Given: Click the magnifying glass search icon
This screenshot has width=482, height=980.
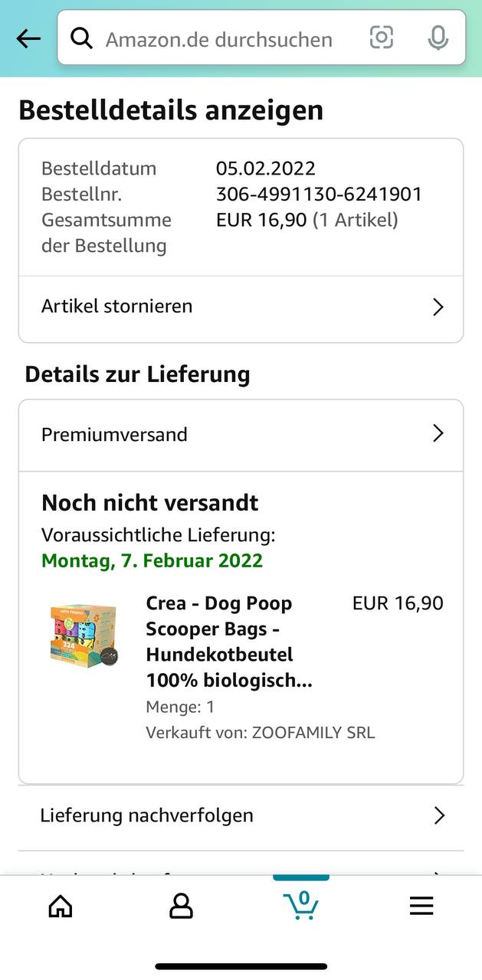Looking at the screenshot, I should (x=81, y=38).
